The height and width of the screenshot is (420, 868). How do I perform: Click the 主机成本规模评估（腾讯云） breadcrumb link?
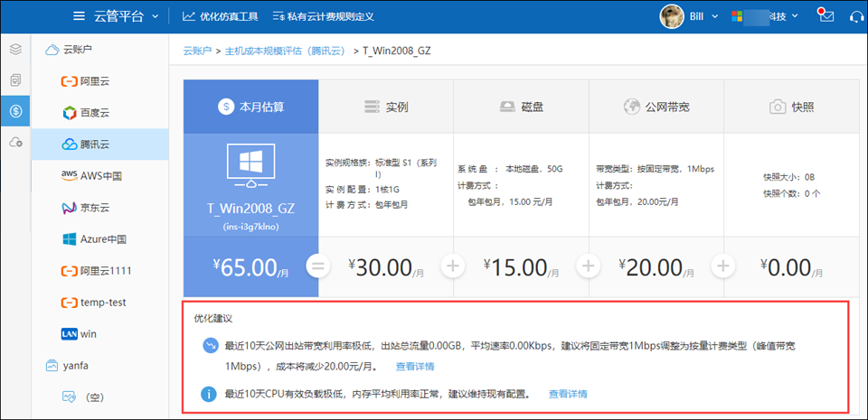click(285, 51)
